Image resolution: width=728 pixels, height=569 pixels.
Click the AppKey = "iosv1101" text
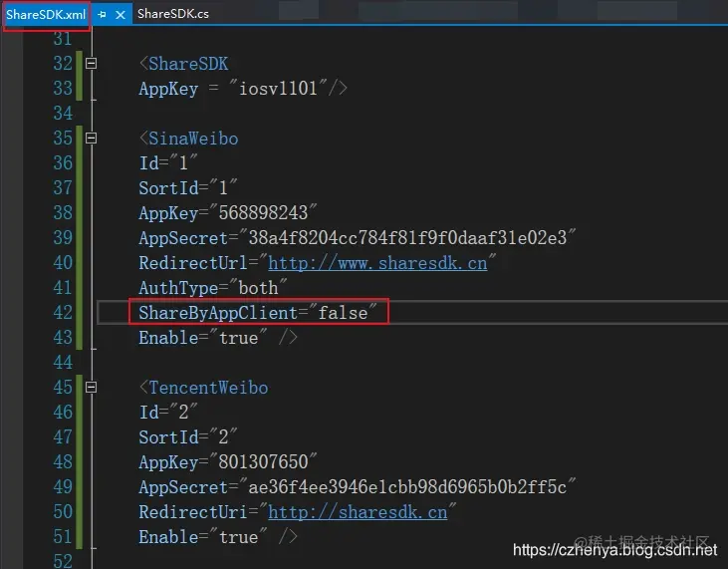pos(233,89)
